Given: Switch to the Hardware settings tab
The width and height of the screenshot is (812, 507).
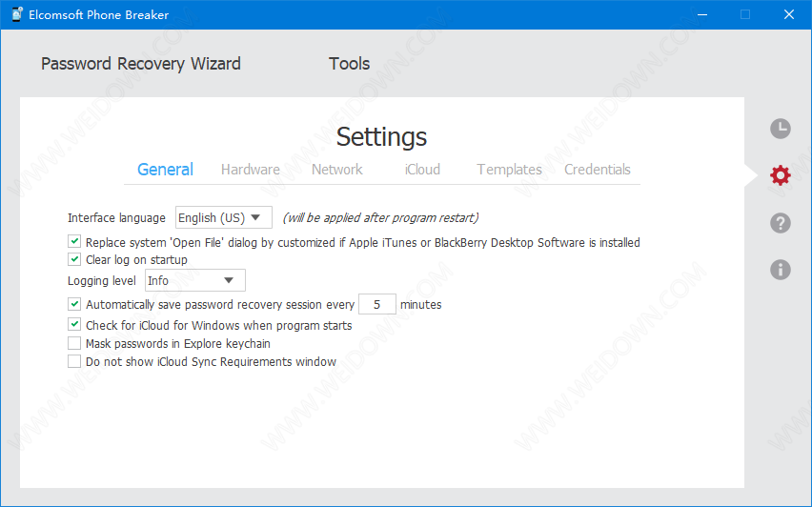Looking at the screenshot, I should coord(250,170).
